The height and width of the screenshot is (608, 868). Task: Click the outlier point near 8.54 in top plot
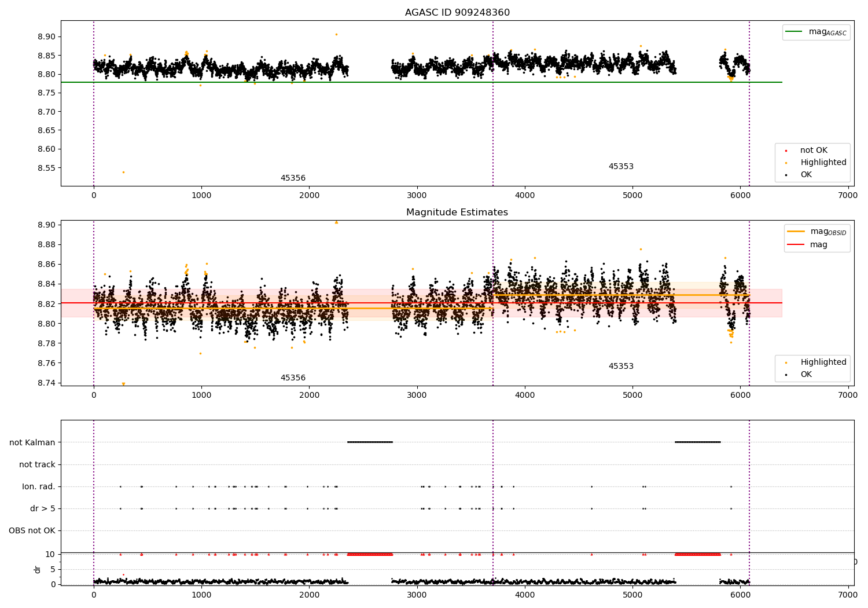pos(123,172)
